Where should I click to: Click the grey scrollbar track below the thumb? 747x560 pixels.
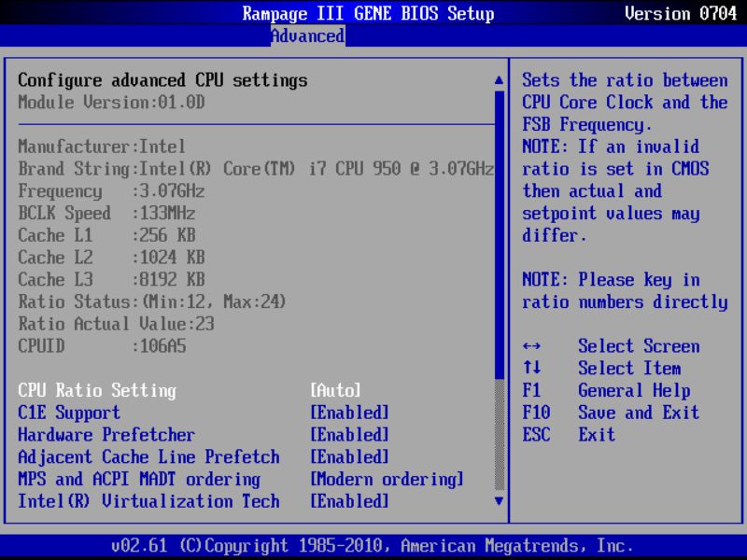(x=500, y=435)
